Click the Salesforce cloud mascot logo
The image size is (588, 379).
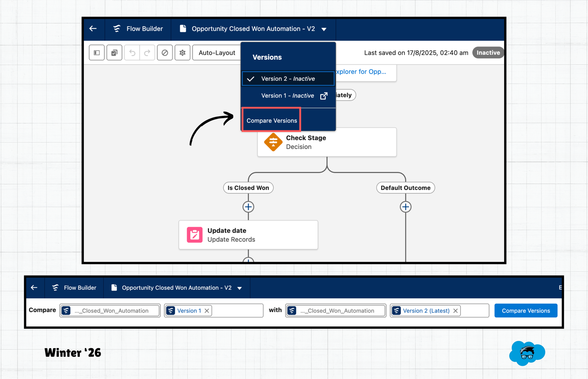pos(527,353)
